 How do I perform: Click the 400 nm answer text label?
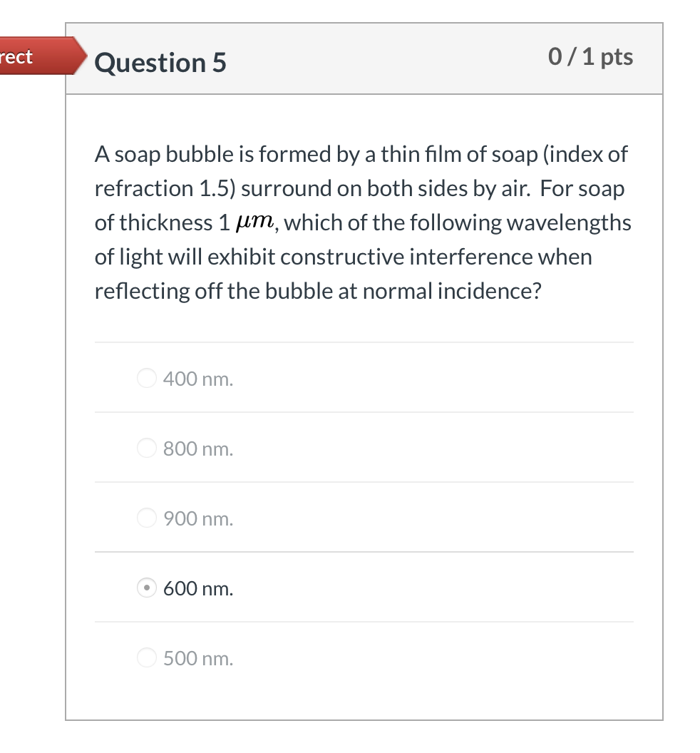[197, 378]
